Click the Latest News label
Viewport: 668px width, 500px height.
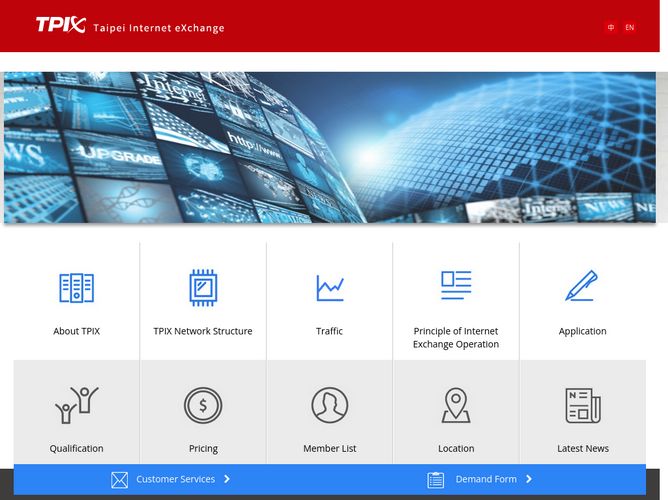coord(583,448)
